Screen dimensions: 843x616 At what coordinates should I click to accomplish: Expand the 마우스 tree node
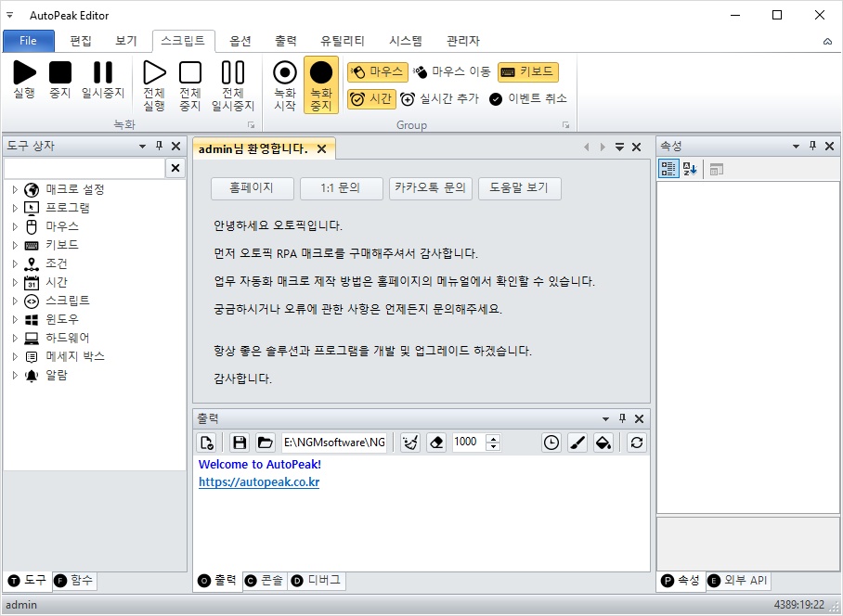click(15, 226)
